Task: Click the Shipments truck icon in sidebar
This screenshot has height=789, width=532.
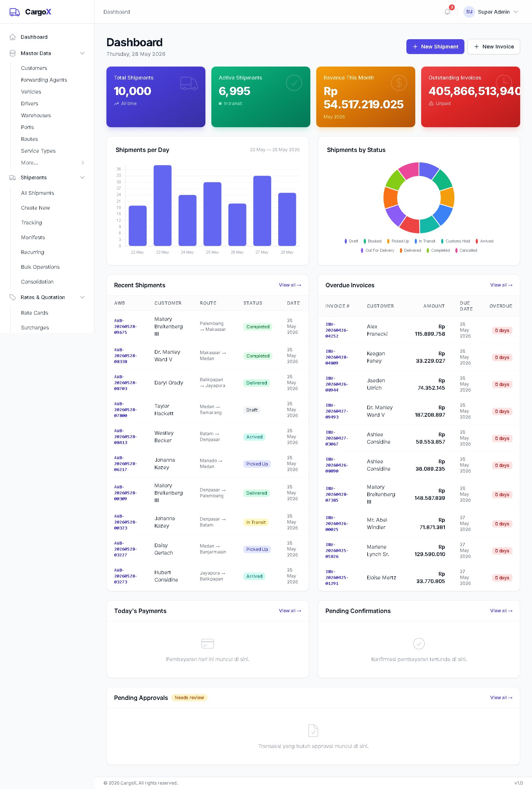Action: [13, 177]
